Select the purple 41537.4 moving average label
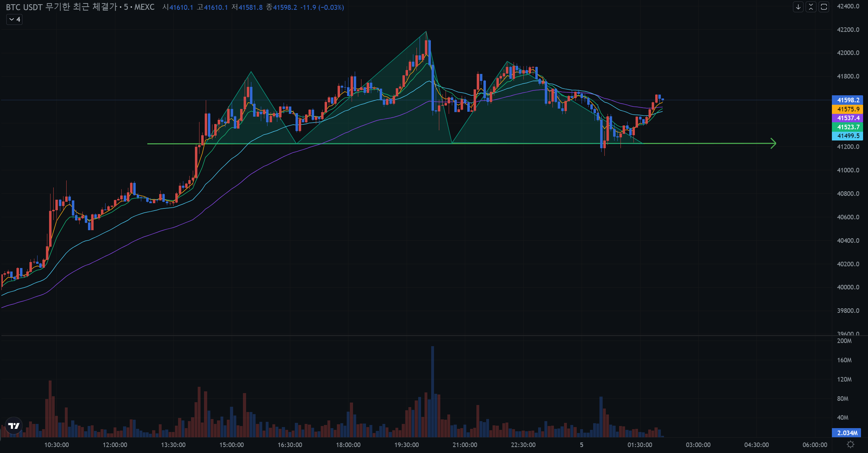 (848, 118)
